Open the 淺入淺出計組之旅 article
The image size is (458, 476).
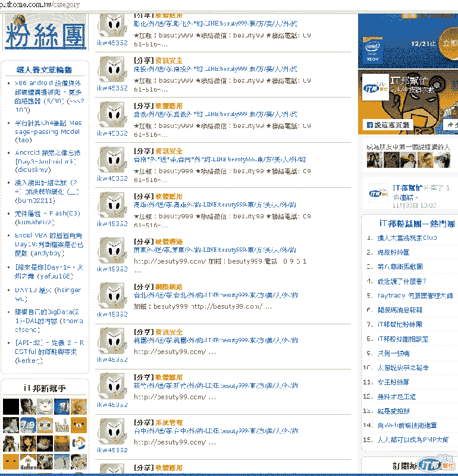point(47,192)
